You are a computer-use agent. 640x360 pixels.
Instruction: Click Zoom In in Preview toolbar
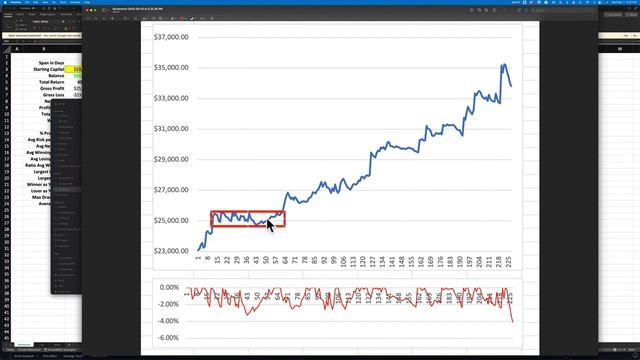(487, 10)
